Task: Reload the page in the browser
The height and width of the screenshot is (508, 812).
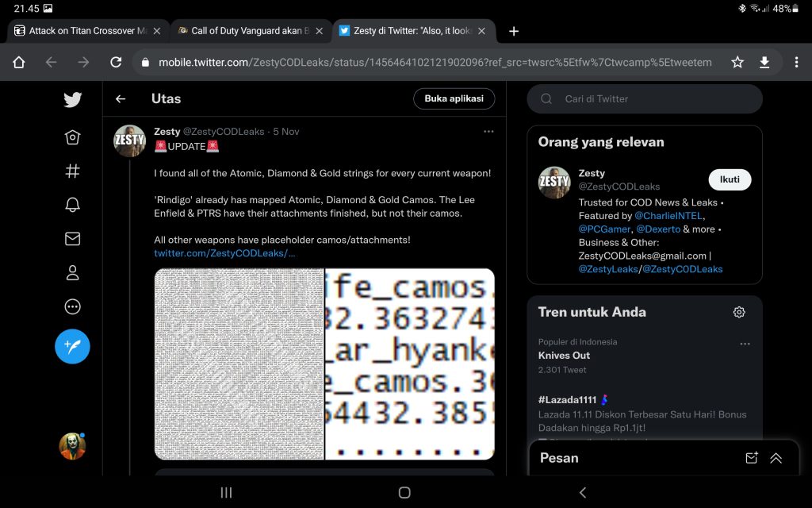Action: pyautogui.click(x=116, y=62)
